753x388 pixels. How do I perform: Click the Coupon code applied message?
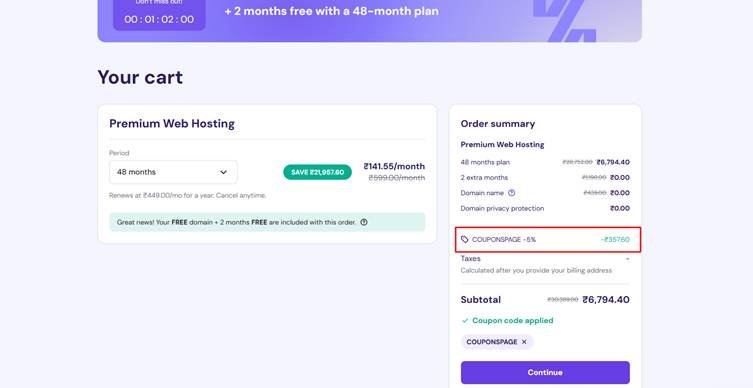tap(512, 320)
